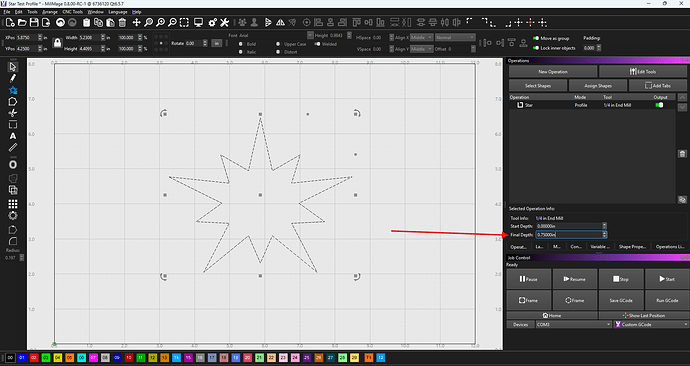Open the Font dropdown arrow
The width and height of the screenshot is (690, 366).
coord(310,35)
